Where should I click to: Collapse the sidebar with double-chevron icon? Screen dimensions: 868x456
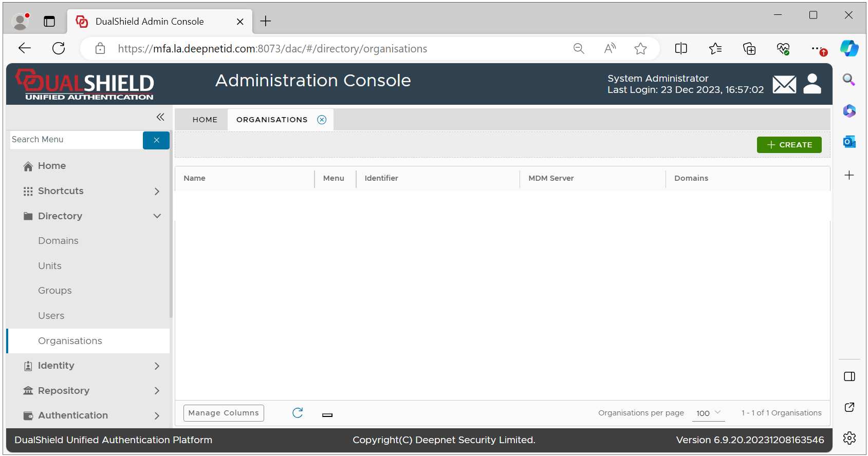(160, 117)
